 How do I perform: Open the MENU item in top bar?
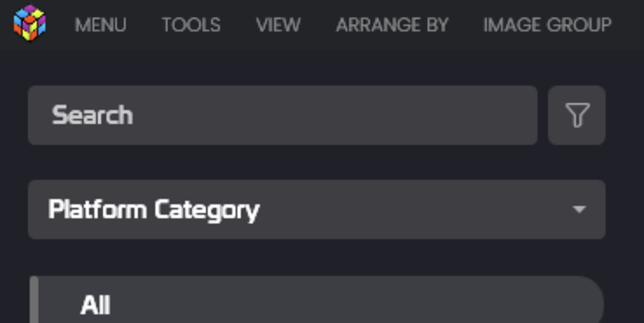(100, 25)
